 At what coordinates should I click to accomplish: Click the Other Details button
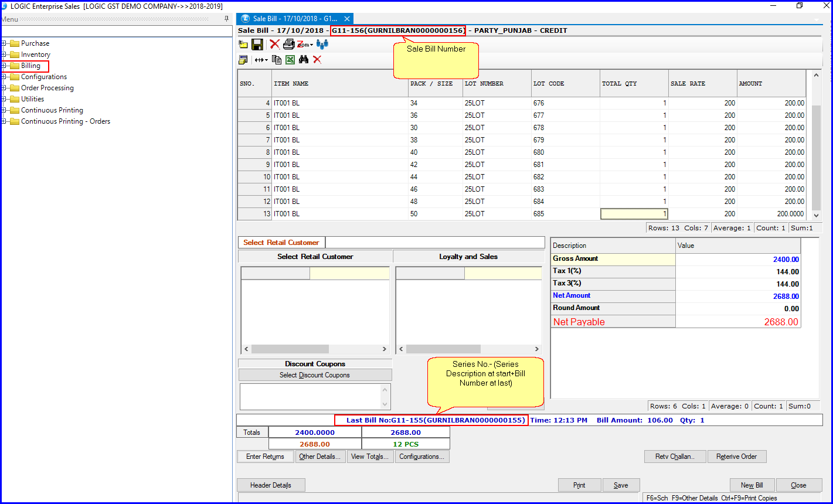pyautogui.click(x=319, y=457)
